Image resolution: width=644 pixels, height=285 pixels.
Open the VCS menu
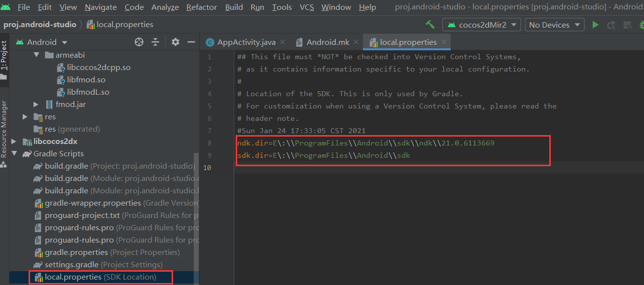pos(307,7)
